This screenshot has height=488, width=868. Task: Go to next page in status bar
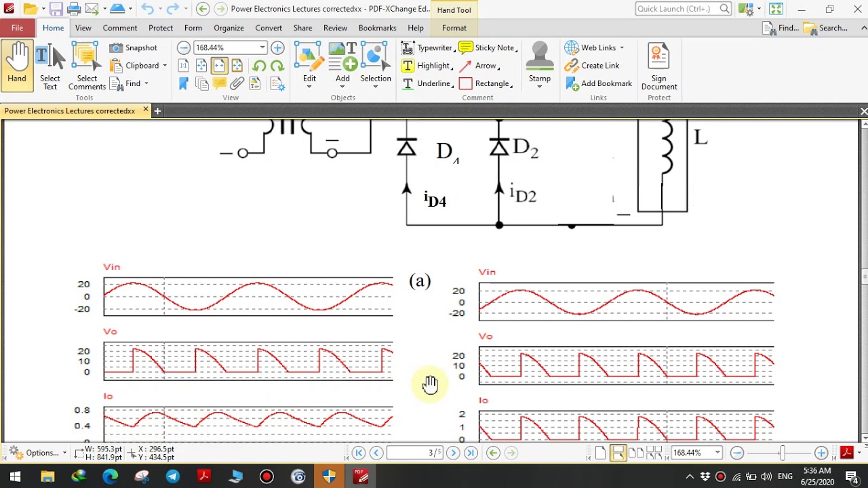pyautogui.click(x=453, y=453)
